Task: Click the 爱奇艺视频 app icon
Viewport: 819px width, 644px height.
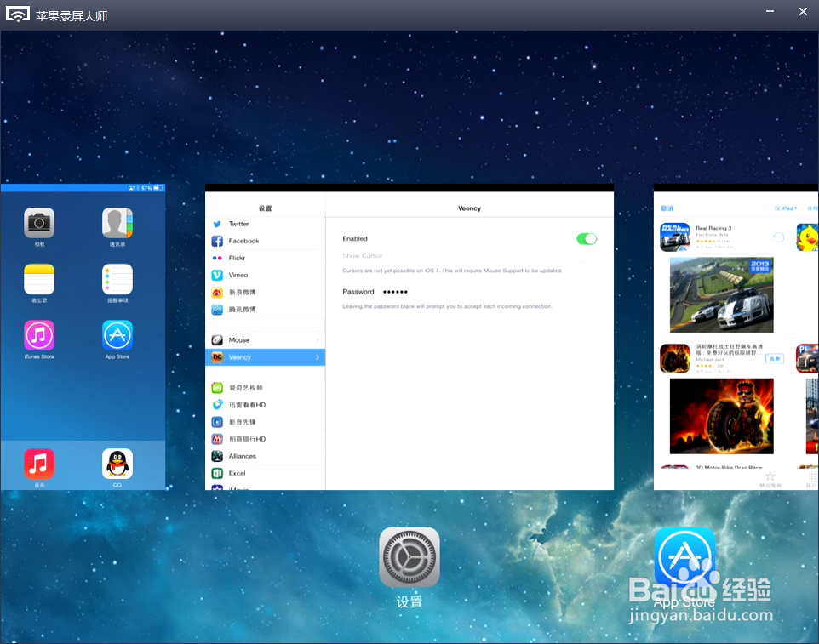Action: [x=217, y=388]
